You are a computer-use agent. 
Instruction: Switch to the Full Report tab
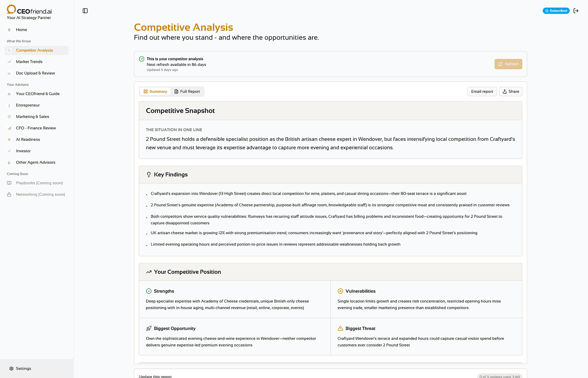pos(187,92)
